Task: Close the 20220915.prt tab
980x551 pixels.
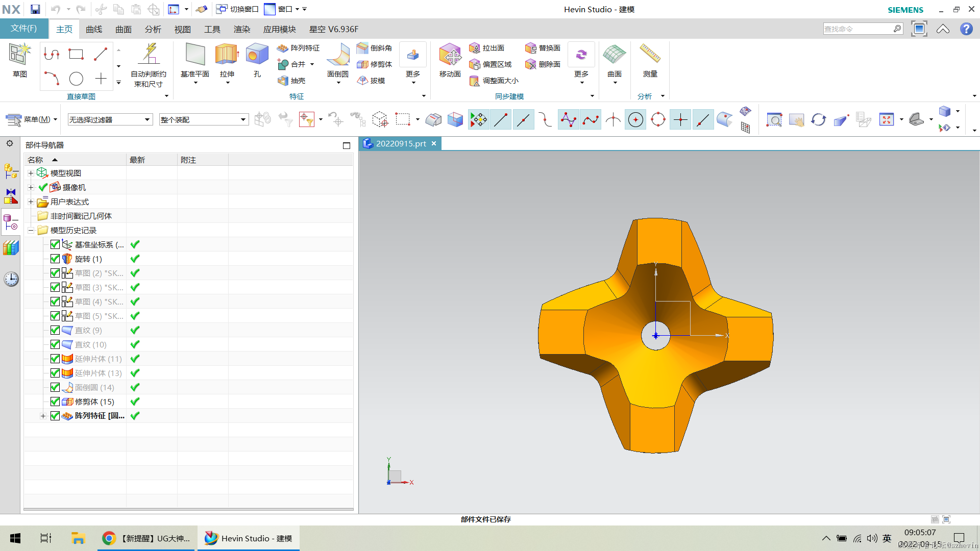Action: 434,143
